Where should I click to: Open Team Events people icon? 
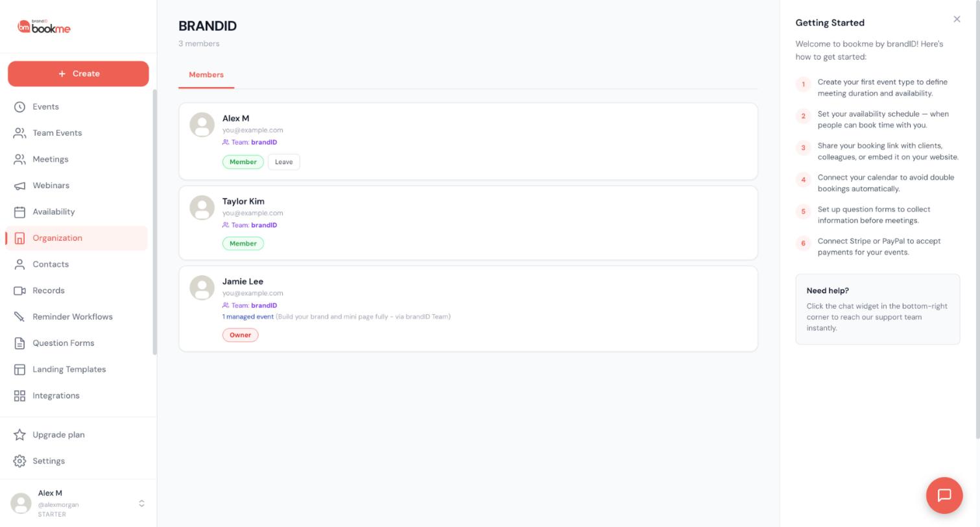coord(19,133)
